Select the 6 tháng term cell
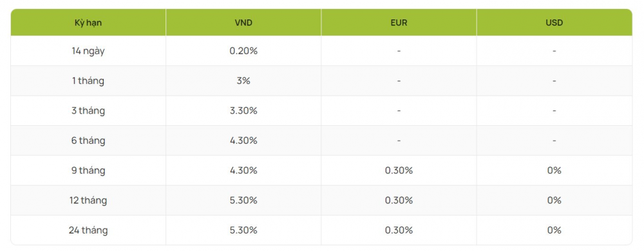Image resolution: width=644 pixels, height=251 pixels. (88, 141)
